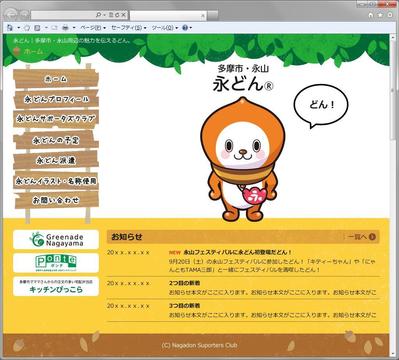Open news 永山フェスティバルに永どん初登場だどん！

point(237,252)
